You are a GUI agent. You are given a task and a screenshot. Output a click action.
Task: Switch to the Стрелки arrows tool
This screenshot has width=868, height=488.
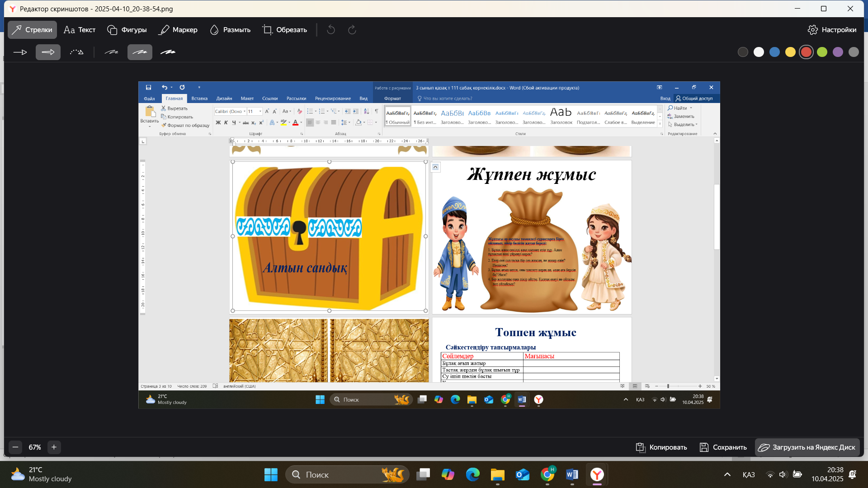(32, 30)
